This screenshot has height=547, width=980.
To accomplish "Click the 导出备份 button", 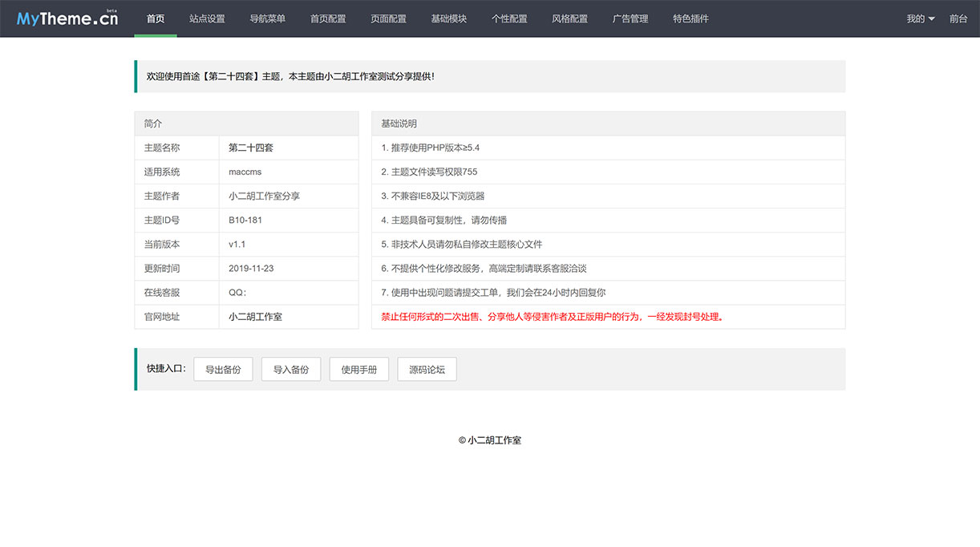I will (223, 369).
